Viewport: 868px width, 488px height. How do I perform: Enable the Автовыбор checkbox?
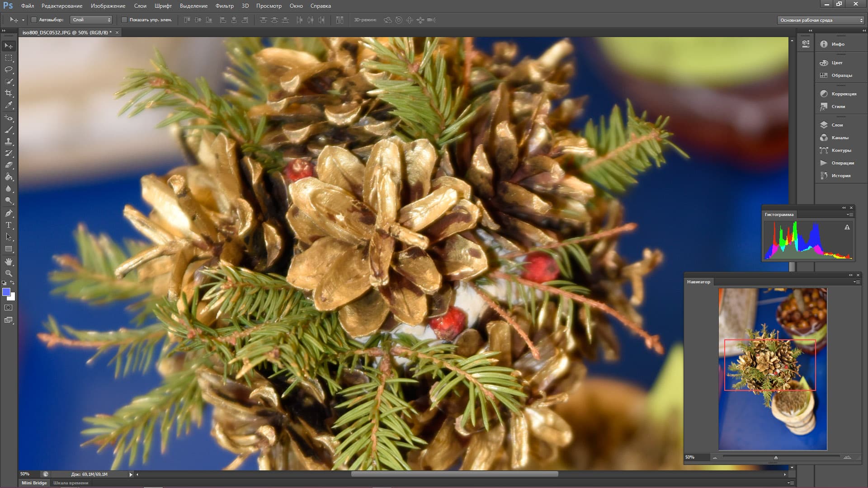point(34,20)
